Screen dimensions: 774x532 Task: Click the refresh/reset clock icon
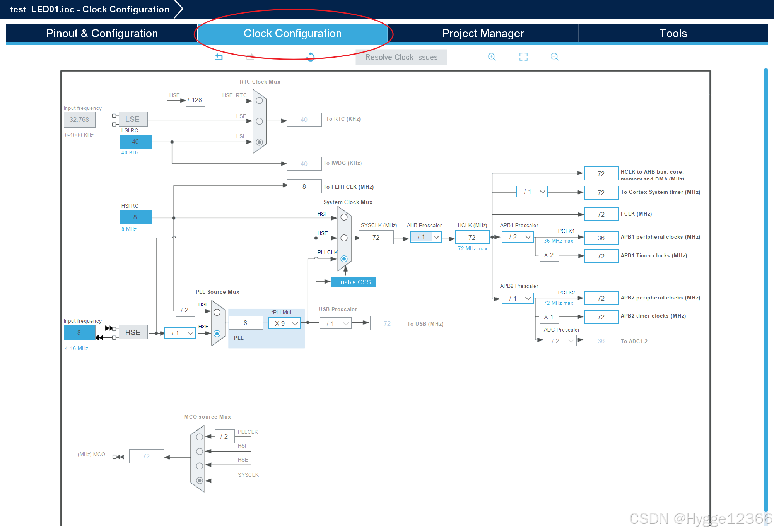click(x=310, y=57)
